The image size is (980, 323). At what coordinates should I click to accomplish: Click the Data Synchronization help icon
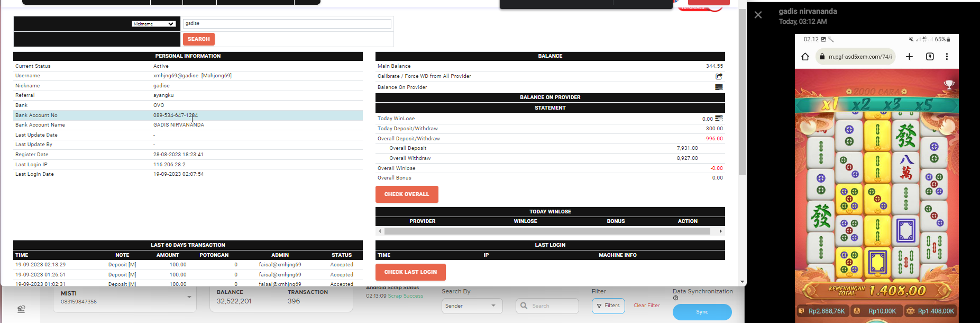click(675, 298)
